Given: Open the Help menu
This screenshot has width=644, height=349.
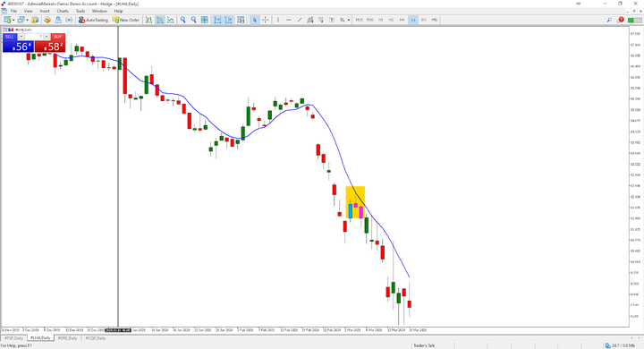Looking at the screenshot, I should tap(118, 11).
